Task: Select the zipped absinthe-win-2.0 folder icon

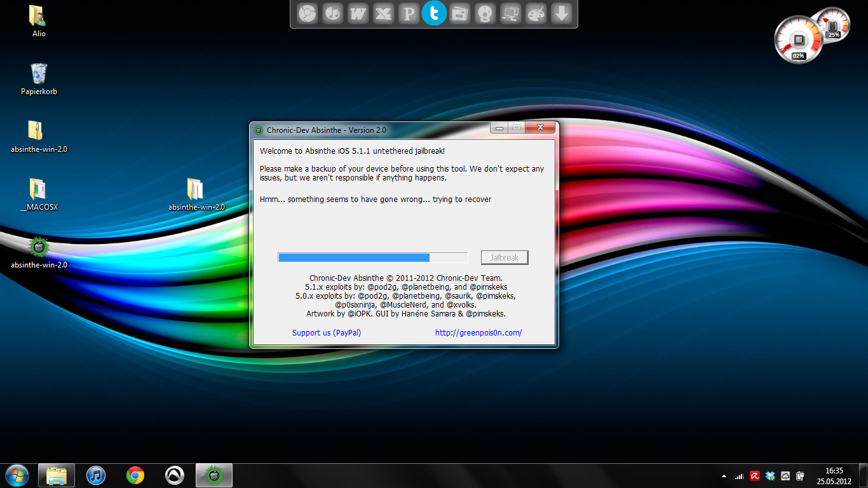Action: (39, 137)
